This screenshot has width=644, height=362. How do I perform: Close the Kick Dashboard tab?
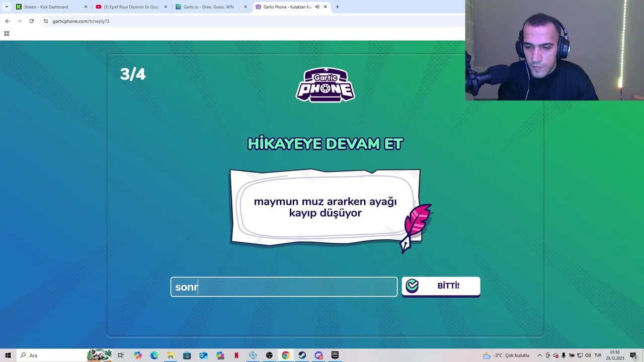[86, 7]
